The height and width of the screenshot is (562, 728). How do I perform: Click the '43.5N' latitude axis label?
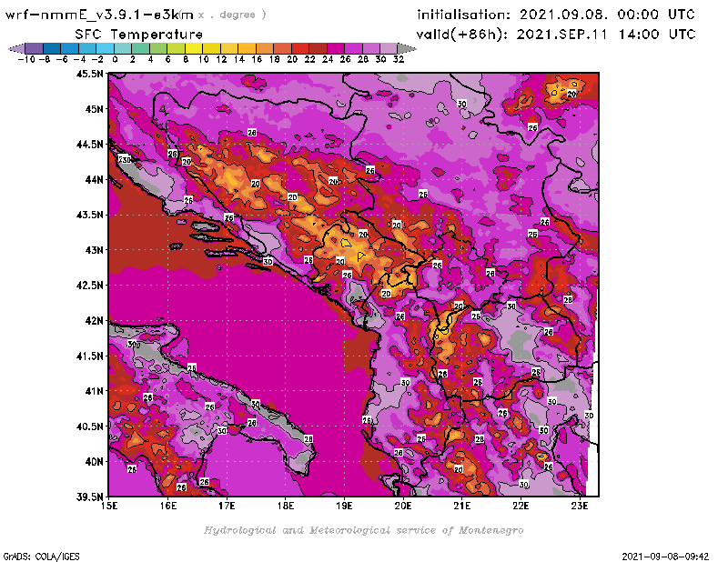click(x=89, y=215)
